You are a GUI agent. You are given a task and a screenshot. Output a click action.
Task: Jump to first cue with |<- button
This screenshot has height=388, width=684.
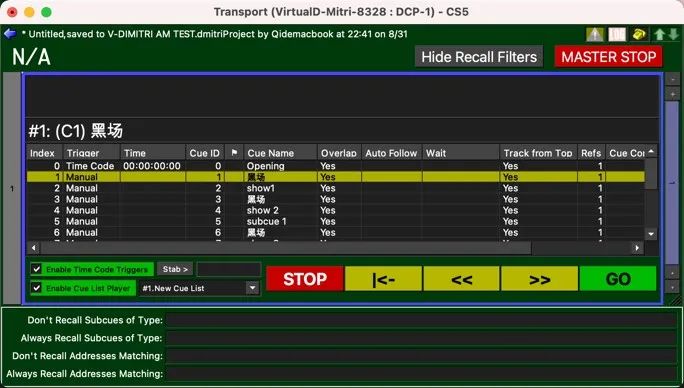[383, 279]
